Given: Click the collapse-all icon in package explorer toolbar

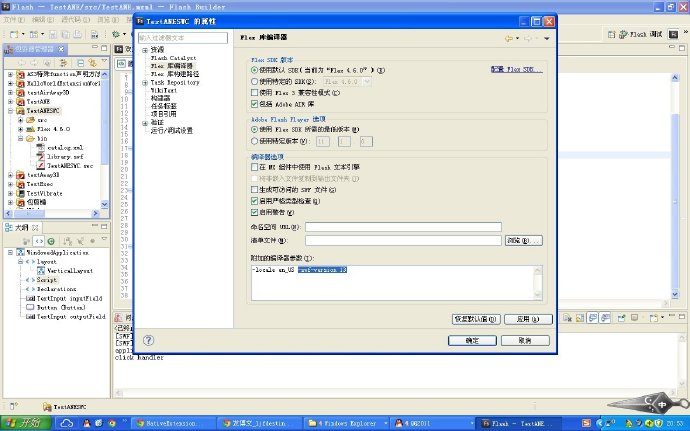Looking at the screenshot, I should 80,63.
